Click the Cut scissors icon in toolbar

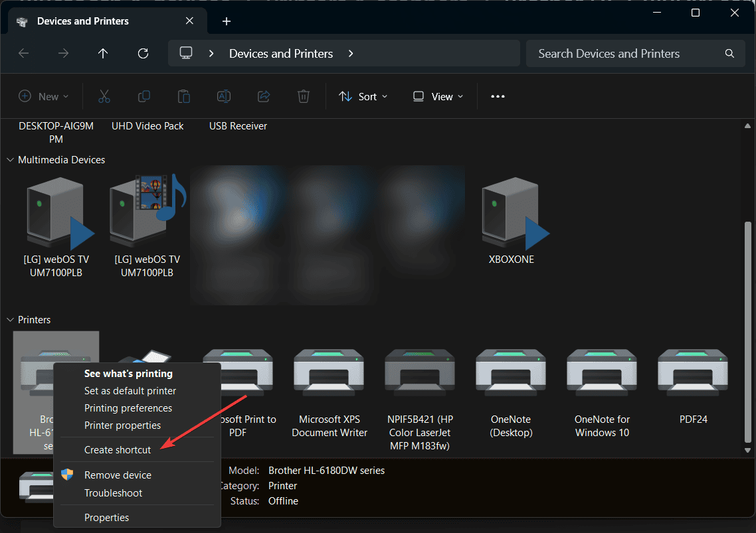pyautogui.click(x=104, y=96)
